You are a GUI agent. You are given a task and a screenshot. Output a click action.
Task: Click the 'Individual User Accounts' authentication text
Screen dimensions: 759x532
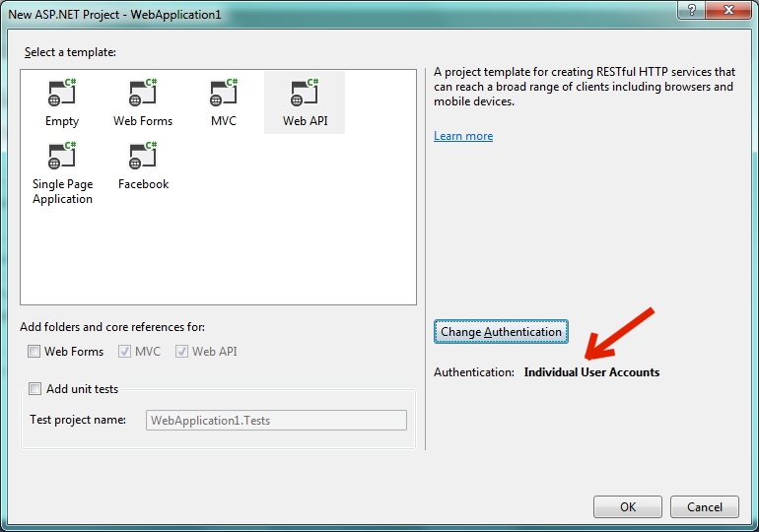click(591, 372)
